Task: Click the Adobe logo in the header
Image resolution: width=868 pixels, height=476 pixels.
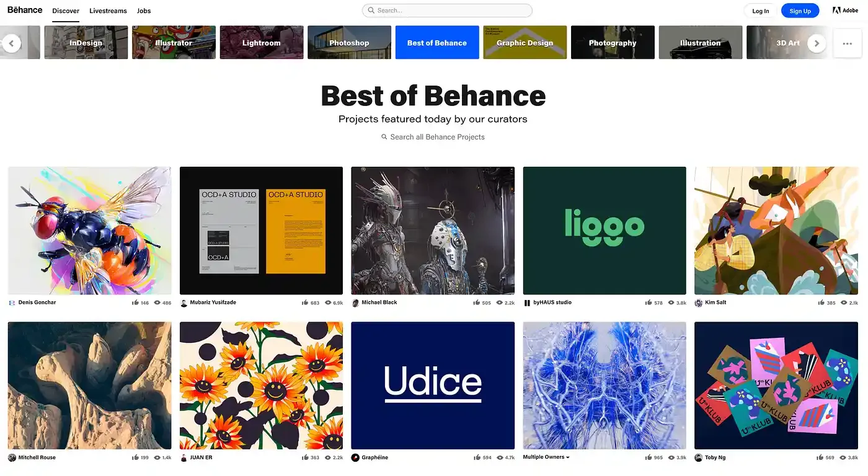Action: tap(845, 11)
